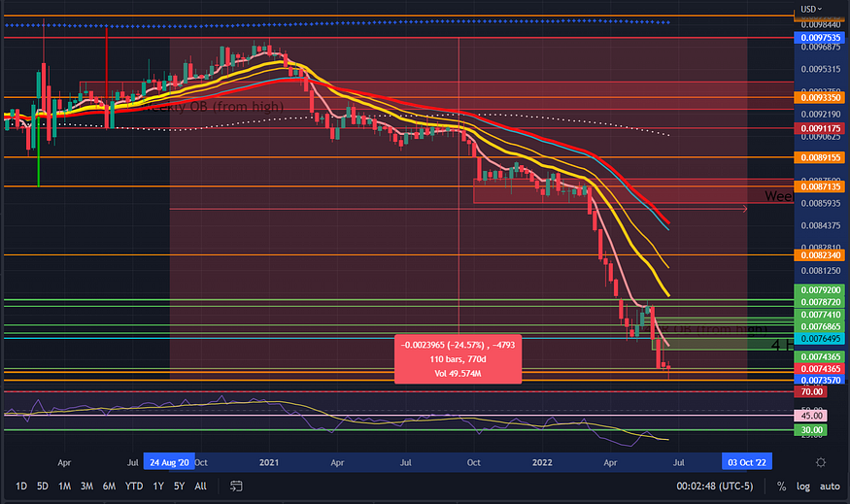Open the 00:02:48 (UTC-5) timezone menu
Screen dimensions: 850x504
coord(714,487)
